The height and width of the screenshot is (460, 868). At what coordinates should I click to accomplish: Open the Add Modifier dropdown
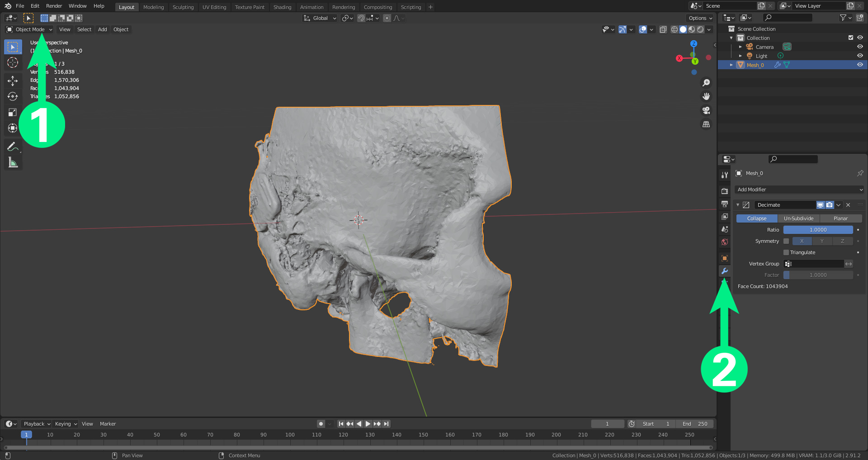coord(799,190)
